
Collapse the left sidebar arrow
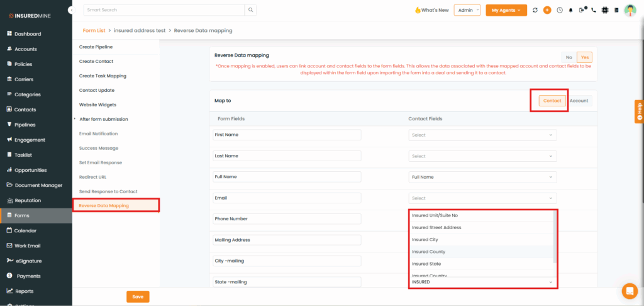pos(70,11)
